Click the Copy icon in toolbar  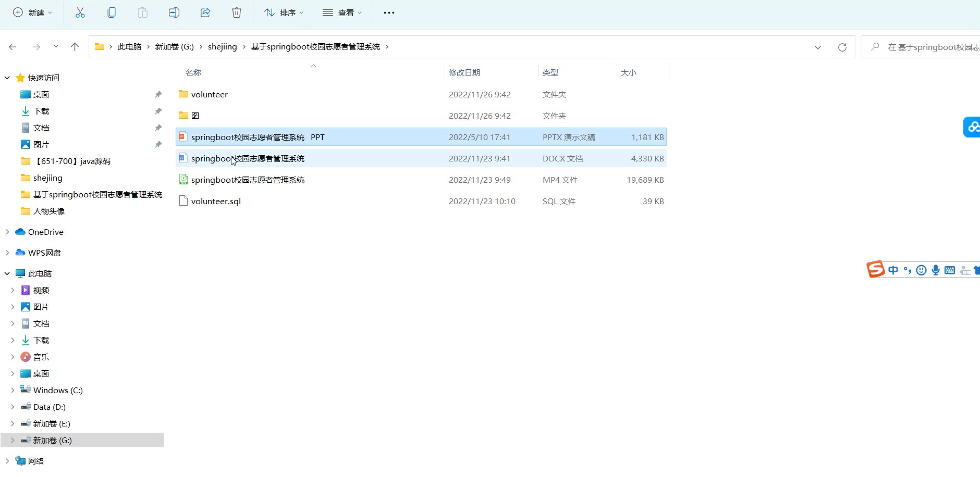(x=112, y=12)
